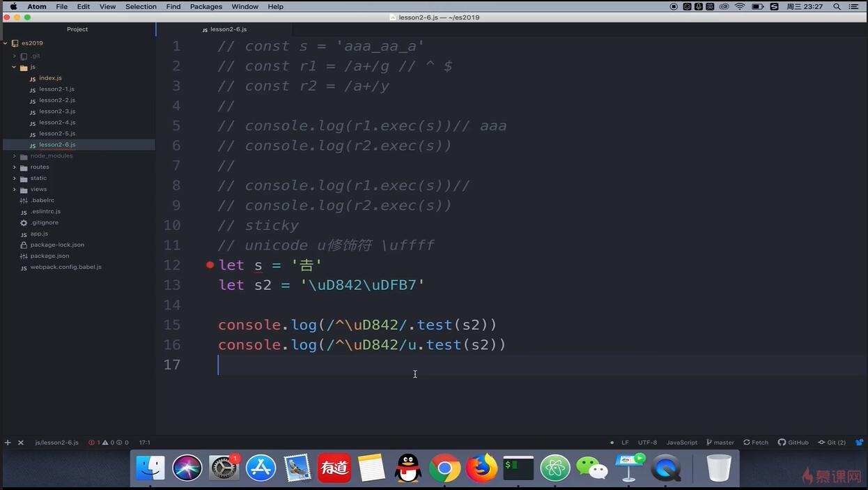Screen dimensions: 868x490
Task: Open System Preferences in the dock
Action: [224, 468]
